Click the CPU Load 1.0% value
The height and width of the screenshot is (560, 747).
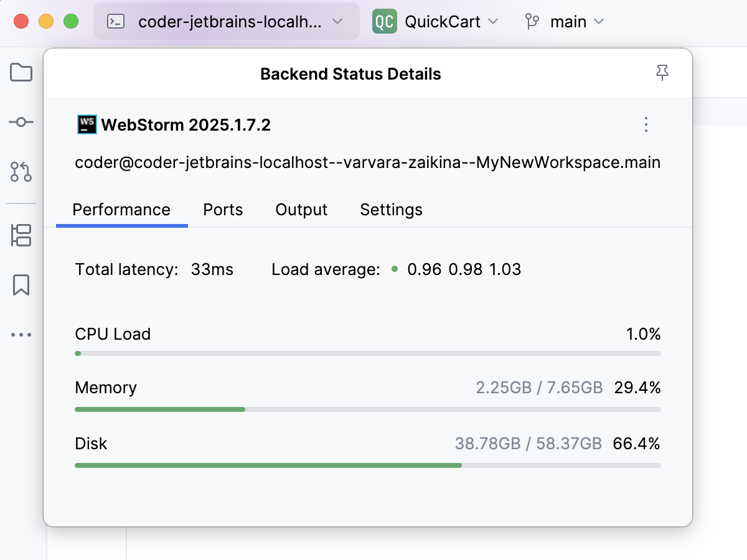pos(644,334)
